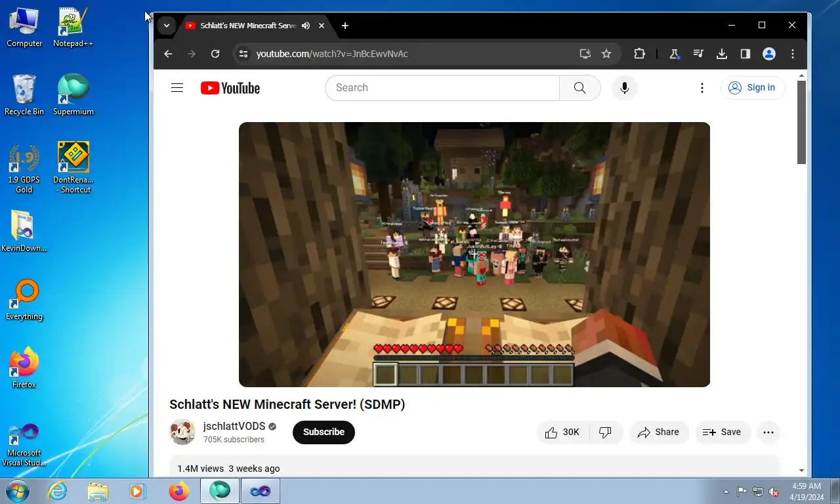The width and height of the screenshot is (840, 504).
Task: Click the Minecraft video player
Action: click(x=474, y=255)
